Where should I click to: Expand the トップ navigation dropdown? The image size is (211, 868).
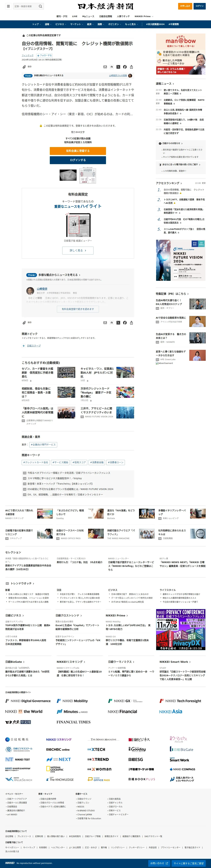[36, 24]
